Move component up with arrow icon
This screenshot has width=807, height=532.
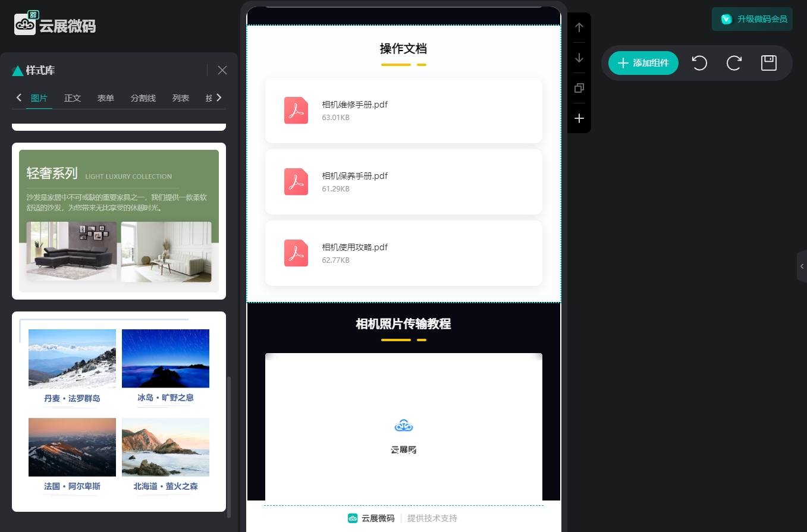tap(579, 27)
